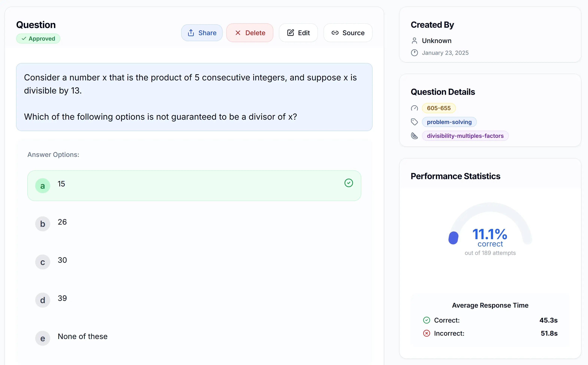This screenshot has height=365, width=588.
Task: Click the gauge icon next to 605-655
Action: (414, 108)
